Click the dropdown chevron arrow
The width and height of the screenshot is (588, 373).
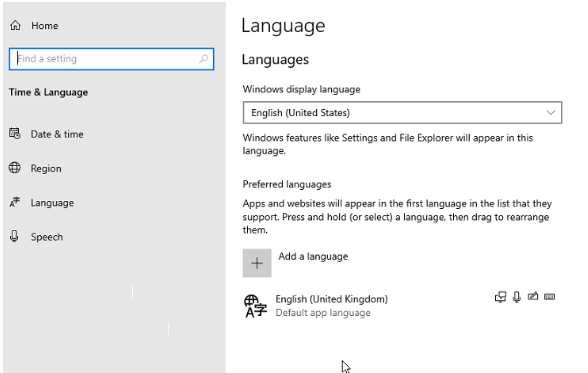tap(550, 112)
